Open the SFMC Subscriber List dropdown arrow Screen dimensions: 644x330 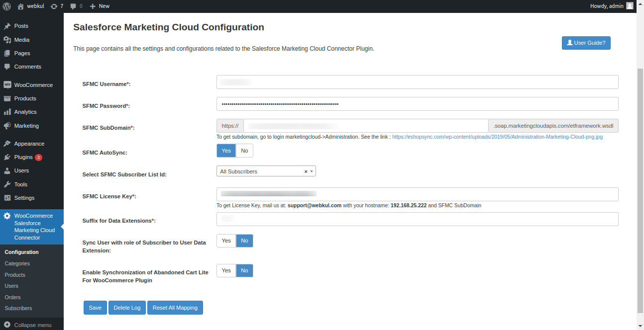click(312, 171)
